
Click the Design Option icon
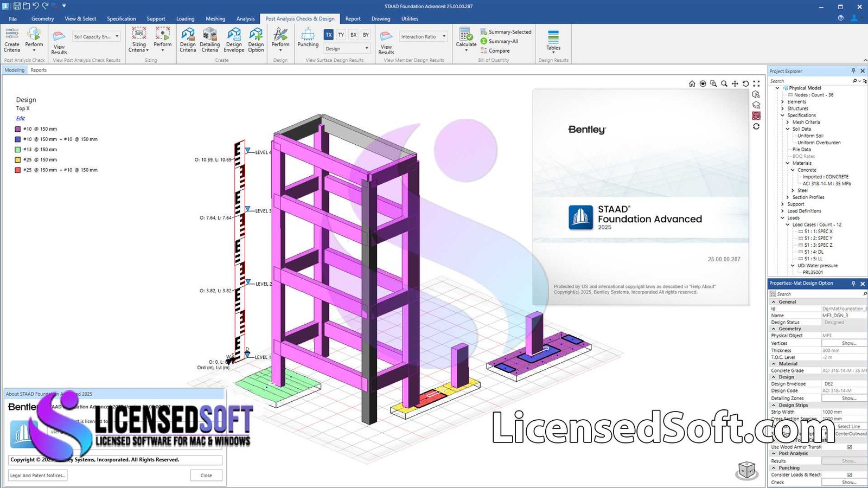tap(256, 40)
